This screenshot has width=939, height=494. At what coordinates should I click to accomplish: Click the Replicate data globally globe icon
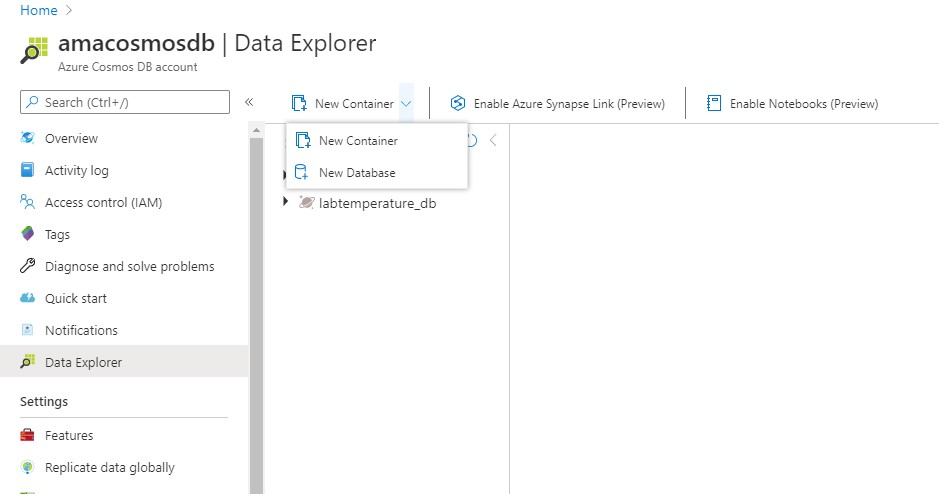tap(28, 467)
